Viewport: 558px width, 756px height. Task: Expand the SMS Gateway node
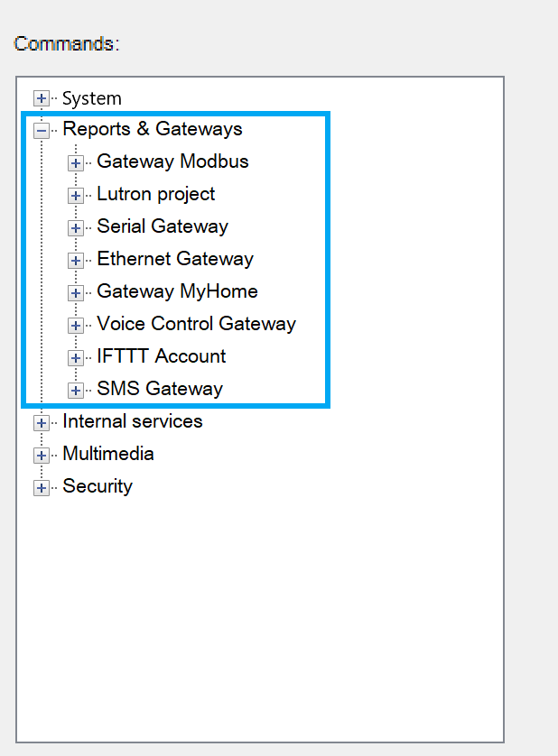click(75, 390)
